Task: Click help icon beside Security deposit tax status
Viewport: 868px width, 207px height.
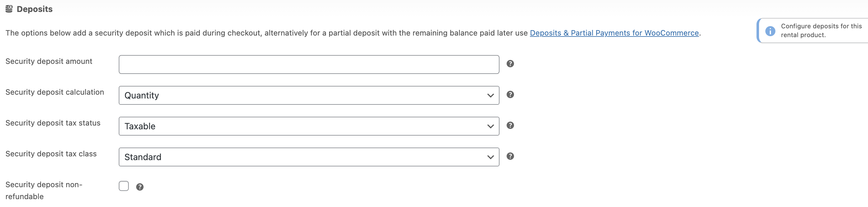Action: pos(510,126)
